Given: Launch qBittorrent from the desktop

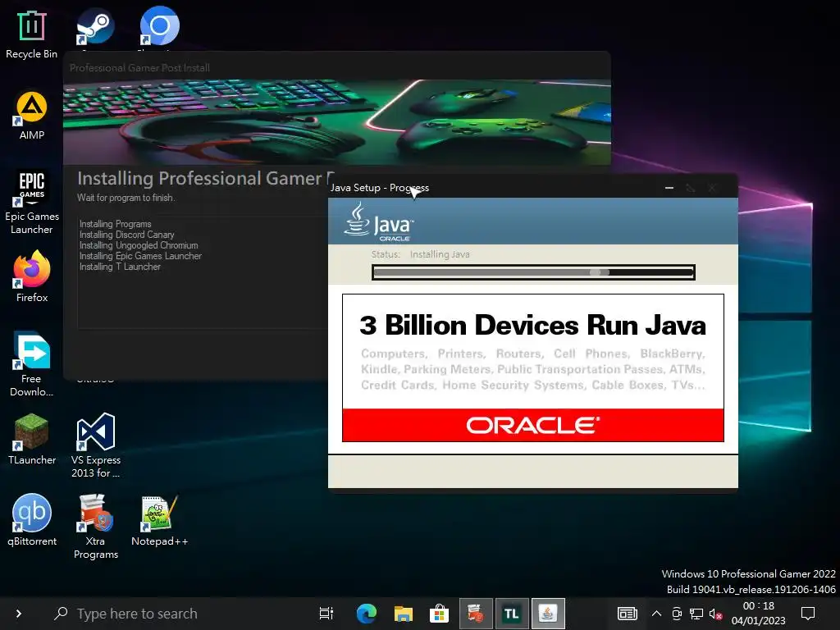Looking at the screenshot, I should pos(32,519).
